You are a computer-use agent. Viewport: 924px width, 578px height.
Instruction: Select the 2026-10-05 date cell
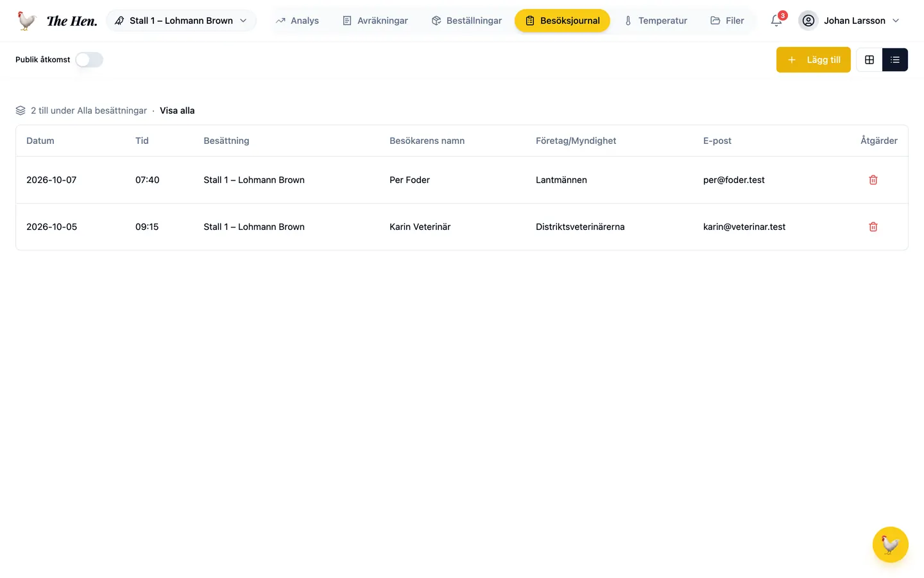point(51,227)
